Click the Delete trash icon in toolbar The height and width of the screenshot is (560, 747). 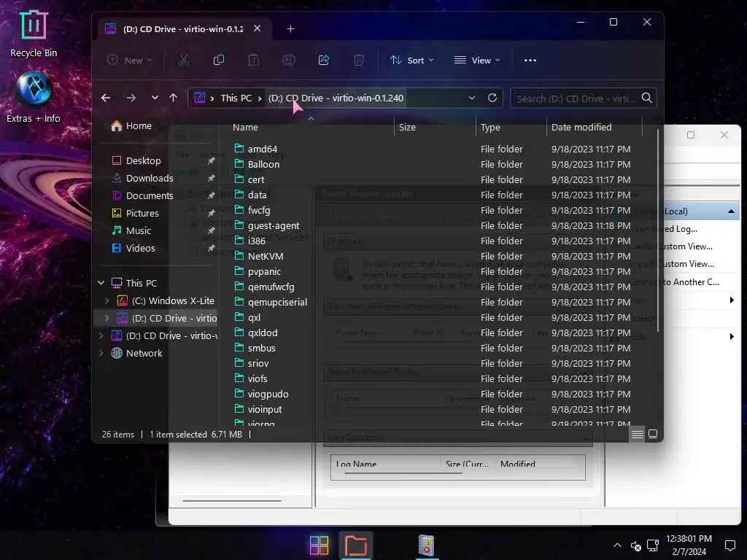pyautogui.click(x=359, y=60)
